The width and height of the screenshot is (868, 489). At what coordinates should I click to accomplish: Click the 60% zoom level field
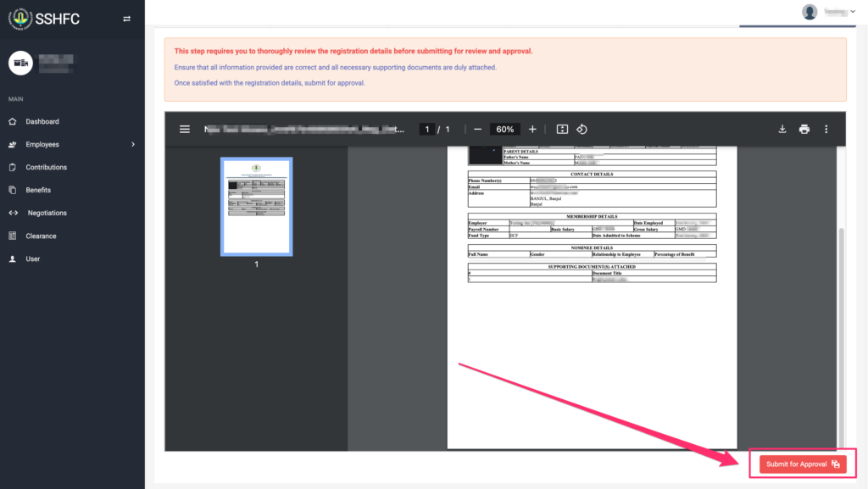point(505,129)
